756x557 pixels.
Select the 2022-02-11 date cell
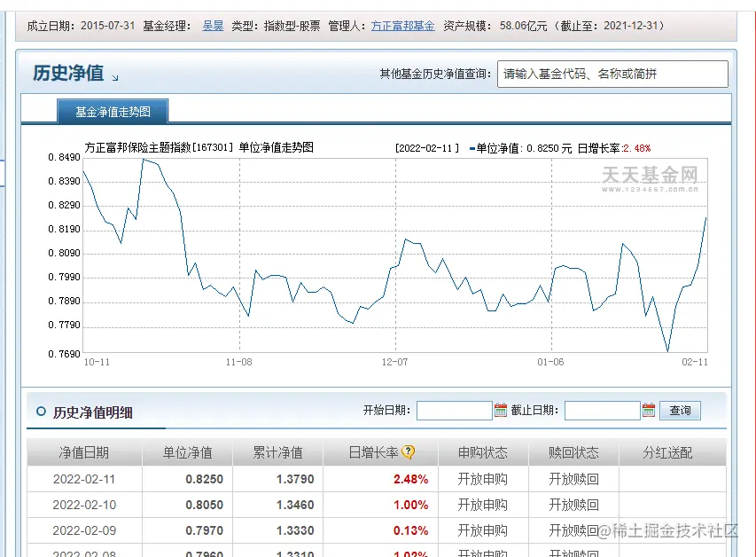[x=84, y=479]
